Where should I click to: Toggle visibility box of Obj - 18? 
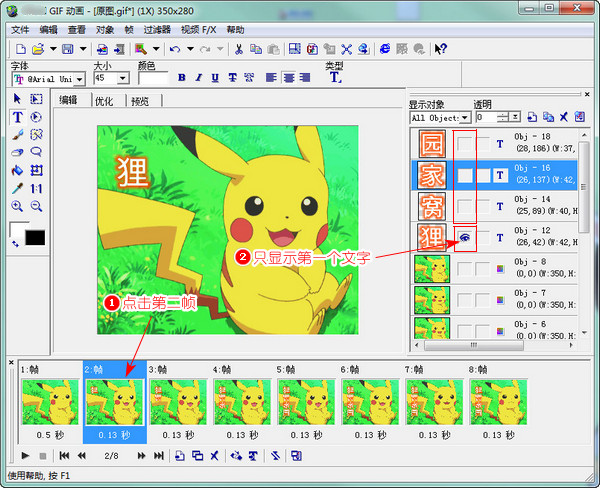tap(465, 144)
